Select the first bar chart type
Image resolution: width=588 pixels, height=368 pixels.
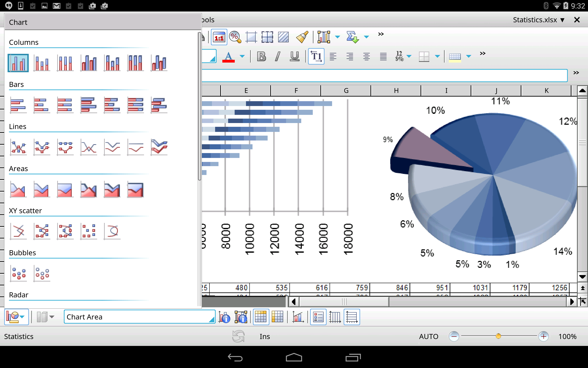coord(18,105)
